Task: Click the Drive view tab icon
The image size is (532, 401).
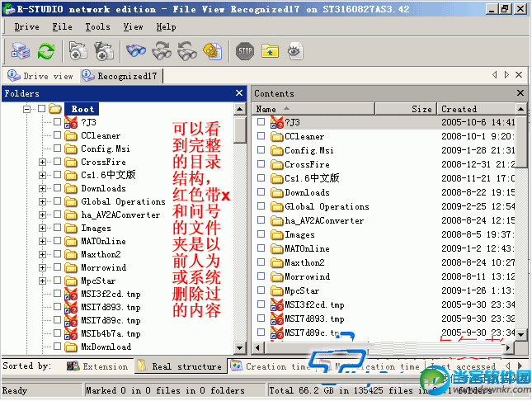Action: tap(14, 76)
